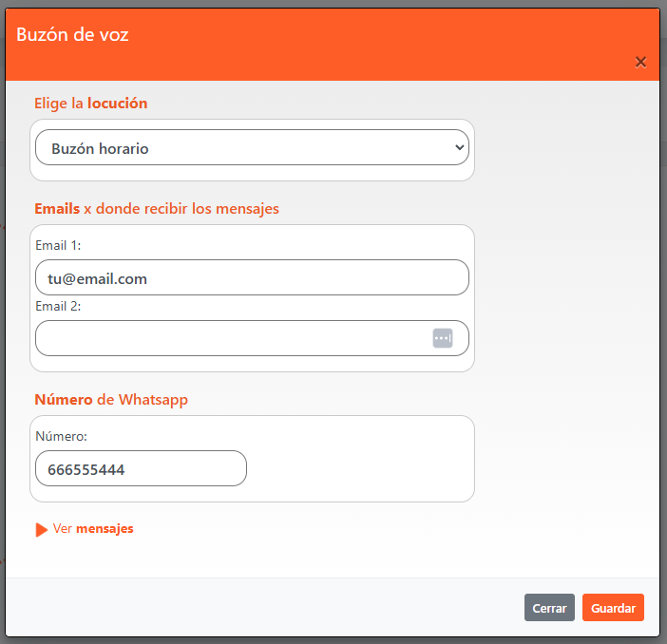Click the Elige la locución heading
The image size is (667, 644).
(x=91, y=104)
